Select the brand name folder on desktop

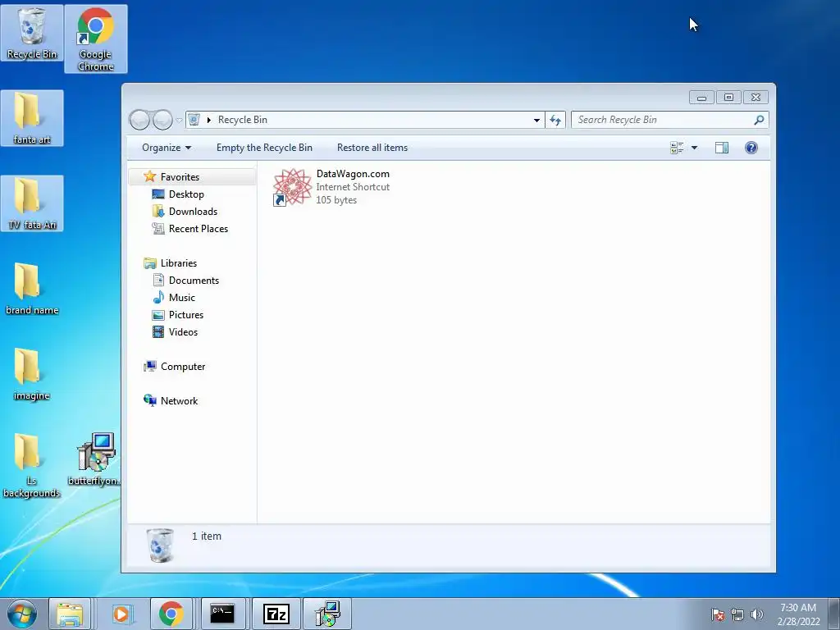(x=32, y=289)
